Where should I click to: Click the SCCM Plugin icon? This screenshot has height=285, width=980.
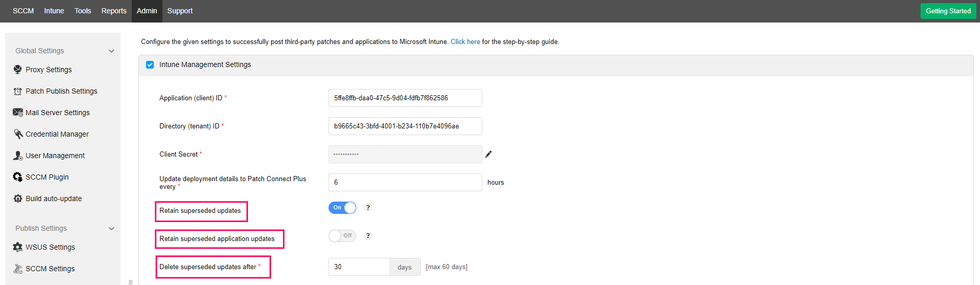click(18, 177)
